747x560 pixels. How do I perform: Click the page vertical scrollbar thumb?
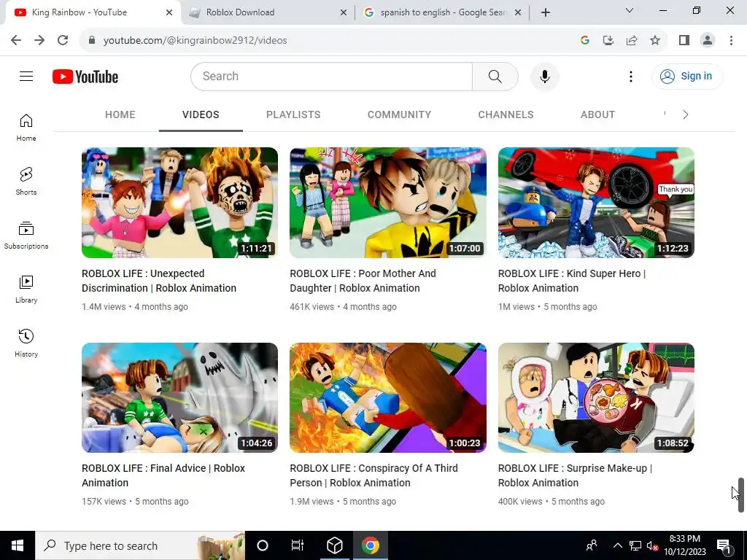(x=741, y=495)
